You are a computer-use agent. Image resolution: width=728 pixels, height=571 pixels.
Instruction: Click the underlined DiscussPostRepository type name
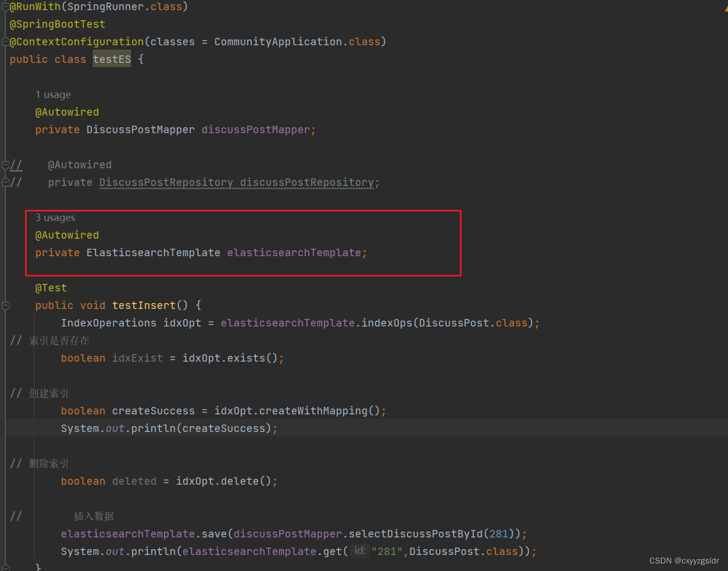click(x=166, y=182)
